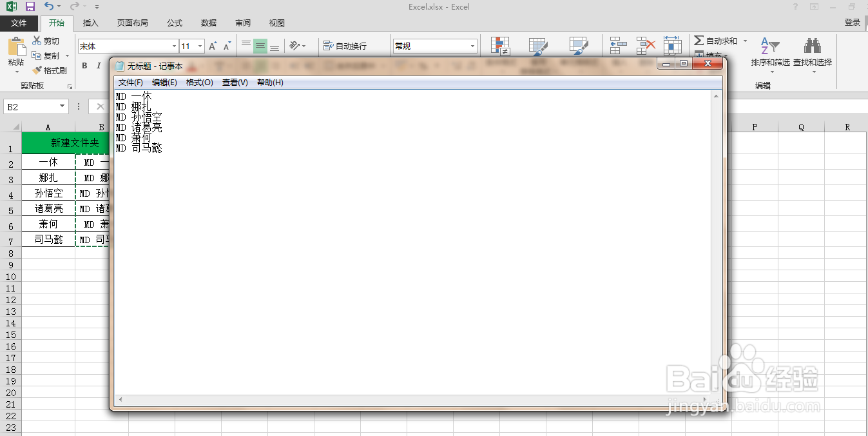Open the font name dropdown (宋体)
Screen dimensions: 868x436
[x=175, y=46]
